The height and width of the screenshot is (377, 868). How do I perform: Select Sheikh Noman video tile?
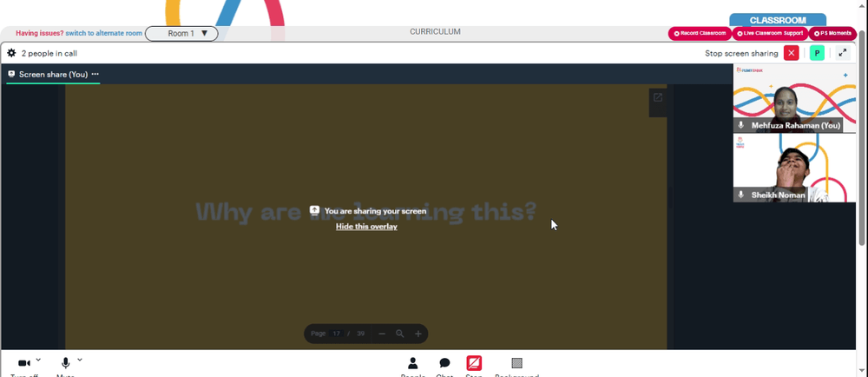(x=794, y=168)
